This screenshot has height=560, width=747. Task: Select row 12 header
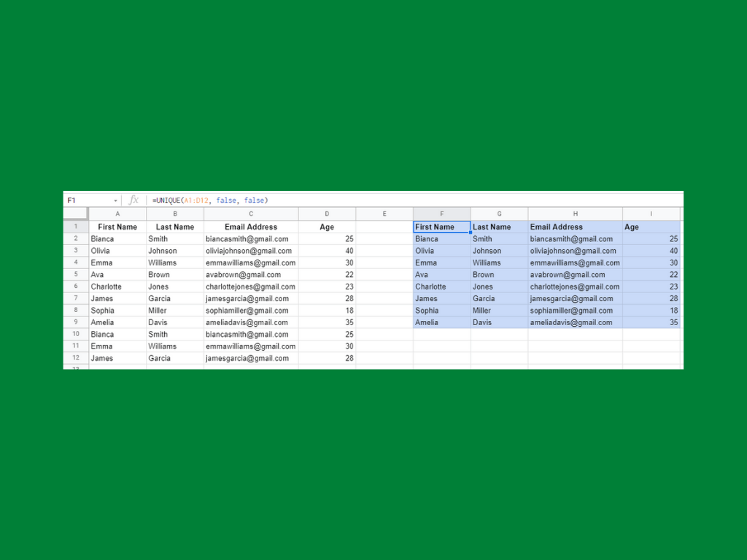tap(75, 358)
